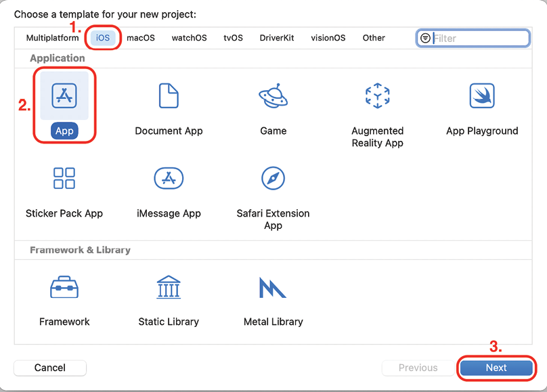The image size is (547, 392).
Task: Switch to the watchOS tab
Action: [x=189, y=38]
